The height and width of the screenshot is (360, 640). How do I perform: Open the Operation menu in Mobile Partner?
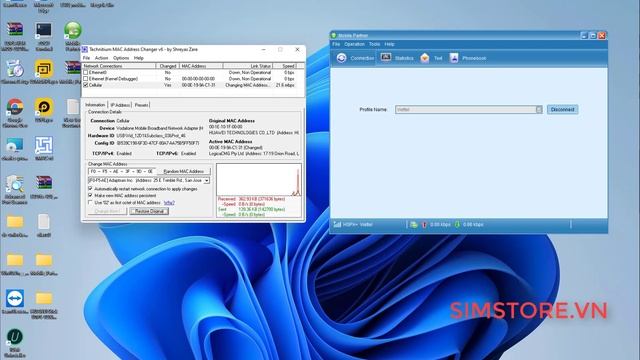(354, 44)
